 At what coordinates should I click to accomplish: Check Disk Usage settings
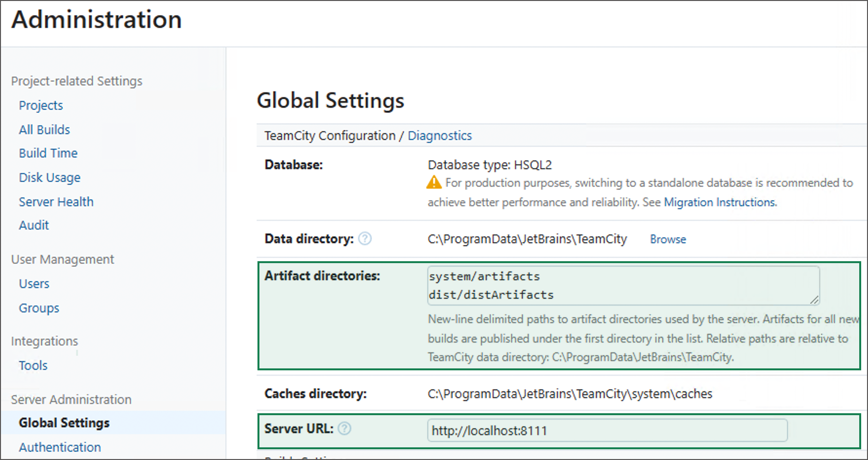(49, 177)
